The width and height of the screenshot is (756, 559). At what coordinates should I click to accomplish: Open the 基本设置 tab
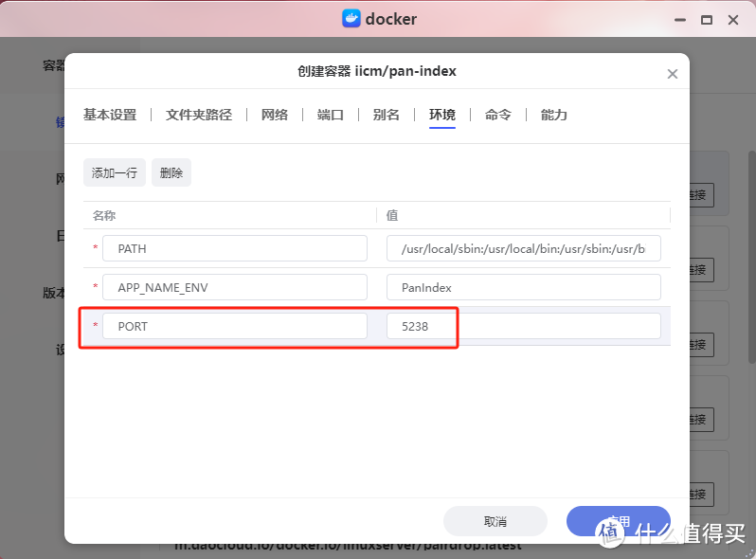pos(110,115)
